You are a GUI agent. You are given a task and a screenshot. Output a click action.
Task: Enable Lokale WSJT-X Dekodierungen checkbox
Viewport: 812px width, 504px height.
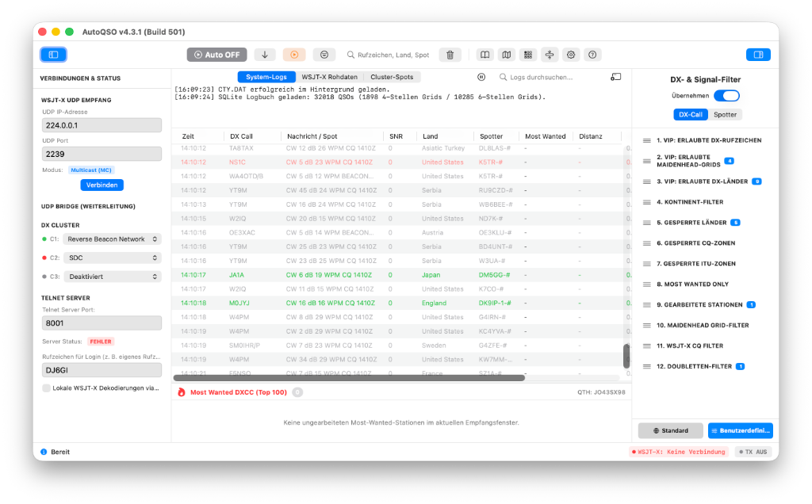click(46, 388)
